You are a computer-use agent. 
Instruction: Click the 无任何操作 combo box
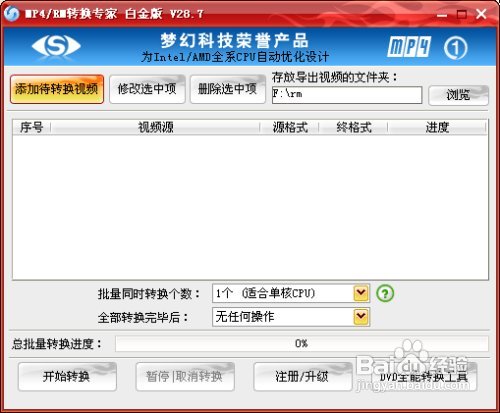point(291,317)
